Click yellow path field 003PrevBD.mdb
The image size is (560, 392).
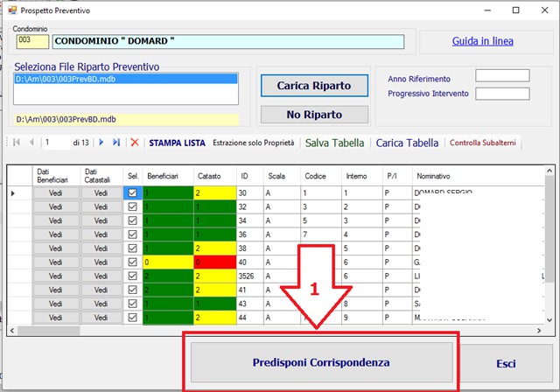tap(127, 119)
